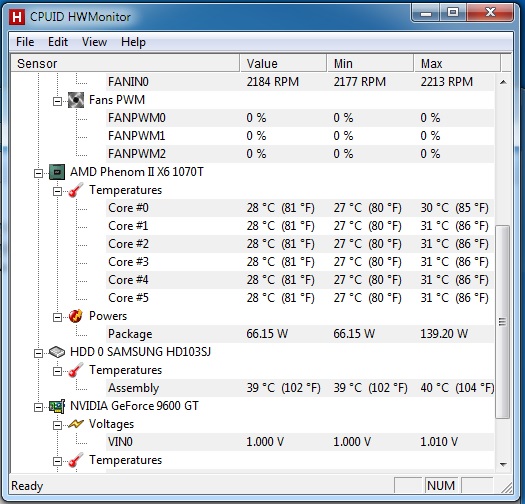Collapse the NVIDIA GeForce 9600 GT node
525x504 pixels.
click(39, 407)
